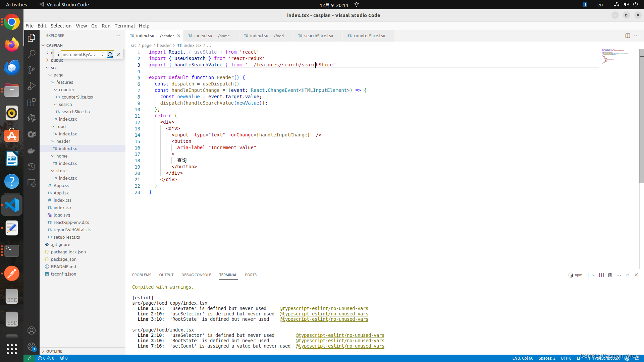Click the Spaces: 2 status bar item
The height and width of the screenshot is (362, 644).
(547, 358)
